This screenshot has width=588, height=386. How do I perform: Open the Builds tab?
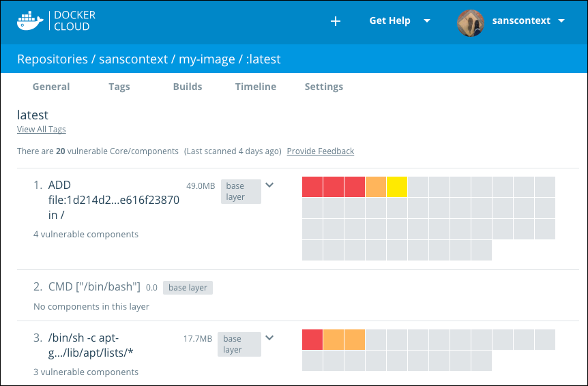[x=188, y=87]
